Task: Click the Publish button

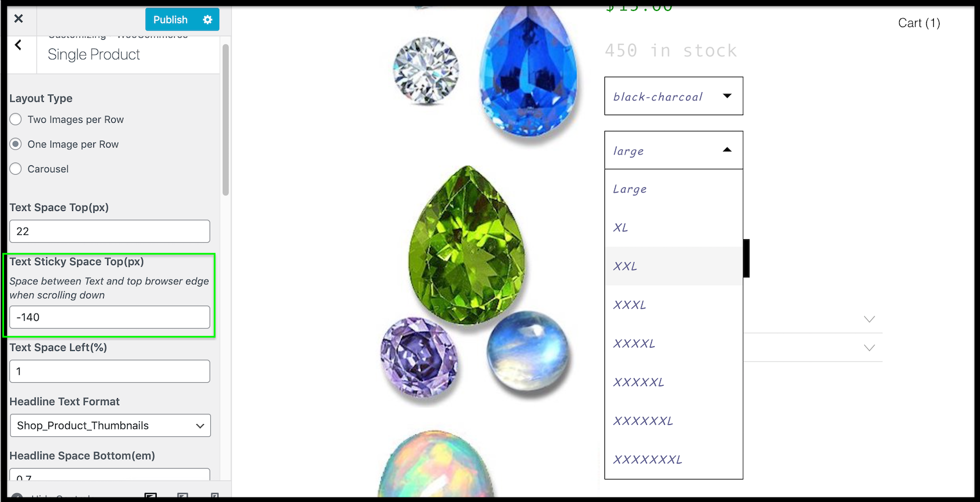Action: (x=171, y=20)
